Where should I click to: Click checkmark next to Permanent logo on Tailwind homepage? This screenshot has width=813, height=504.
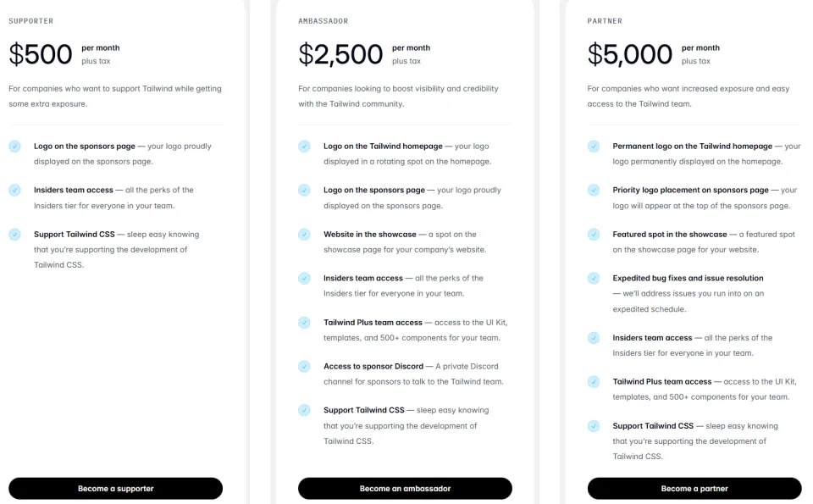point(594,147)
